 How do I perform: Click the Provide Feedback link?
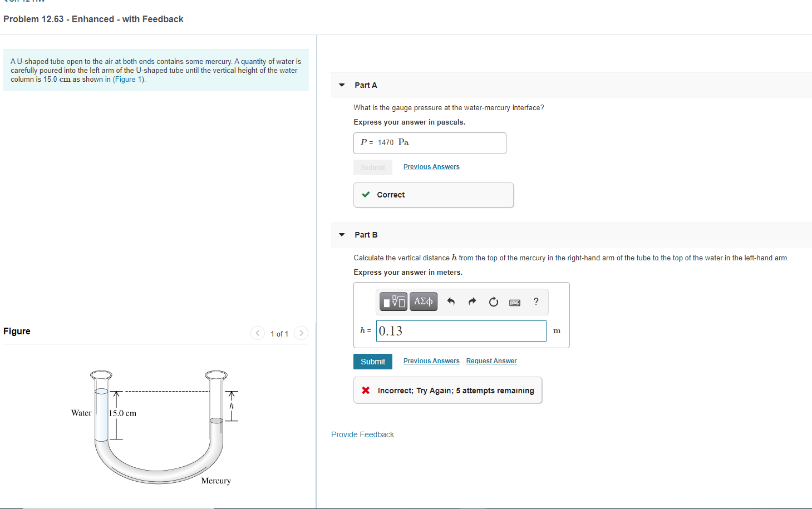(362, 434)
